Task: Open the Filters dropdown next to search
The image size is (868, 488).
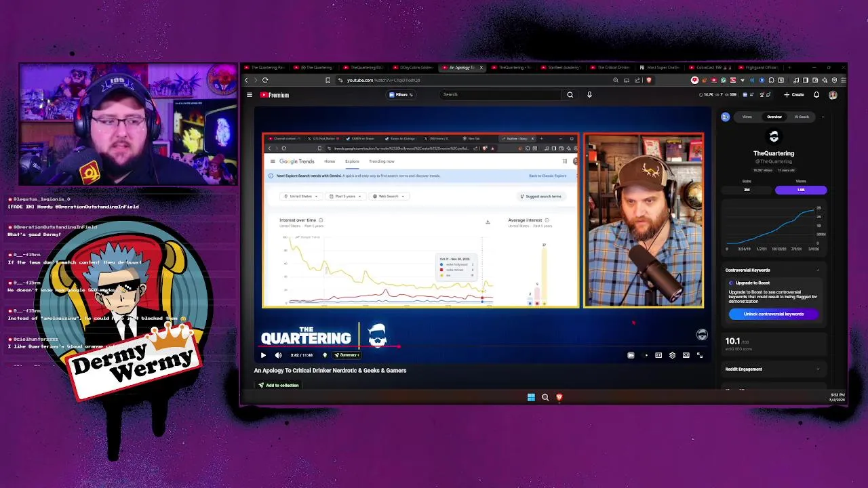Action: [x=401, y=95]
